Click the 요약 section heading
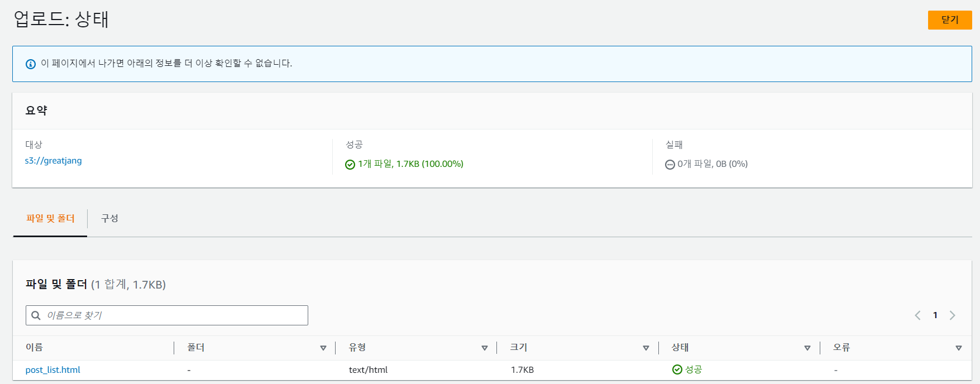Viewport: 980px width, 384px height. point(36,111)
